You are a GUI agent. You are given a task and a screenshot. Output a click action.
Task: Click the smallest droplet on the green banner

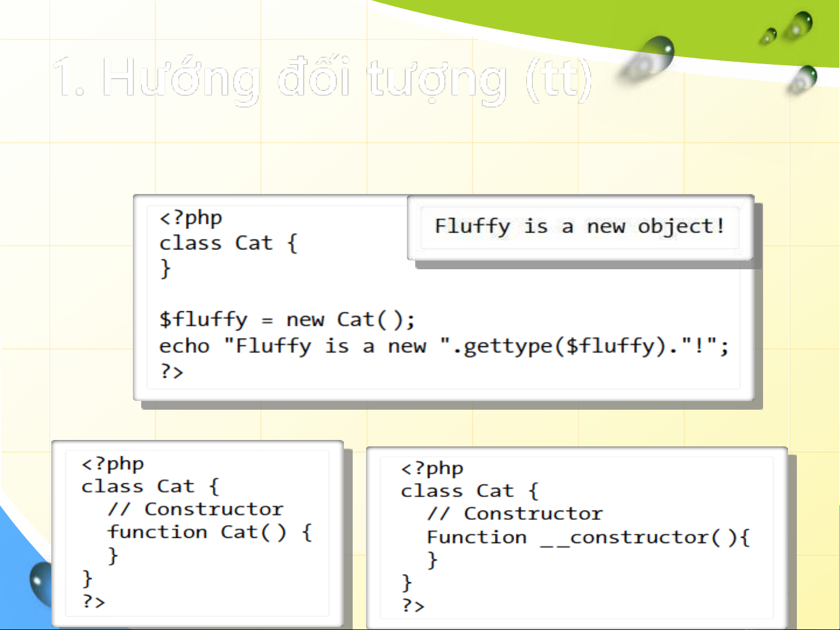tap(768, 36)
